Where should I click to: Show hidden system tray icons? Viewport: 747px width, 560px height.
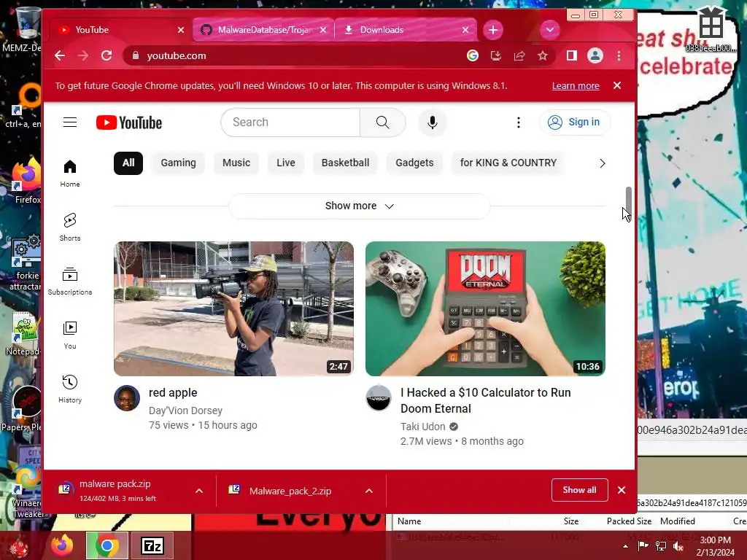625,546
